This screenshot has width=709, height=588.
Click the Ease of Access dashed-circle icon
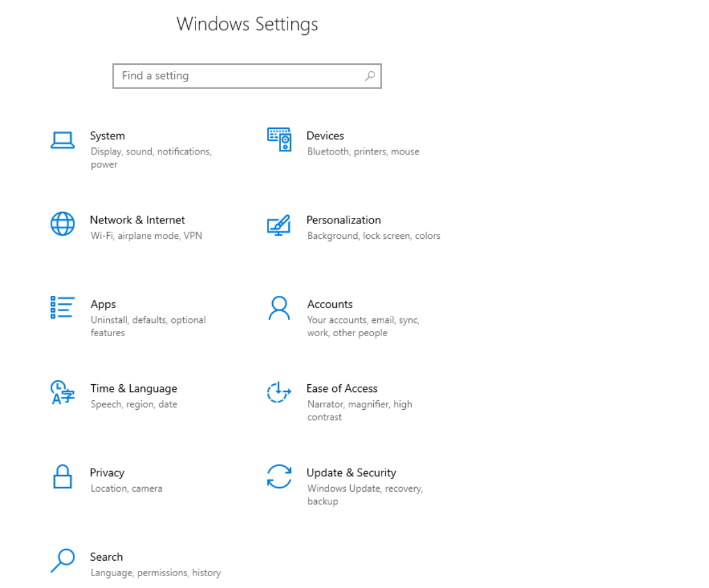coord(279,393)
